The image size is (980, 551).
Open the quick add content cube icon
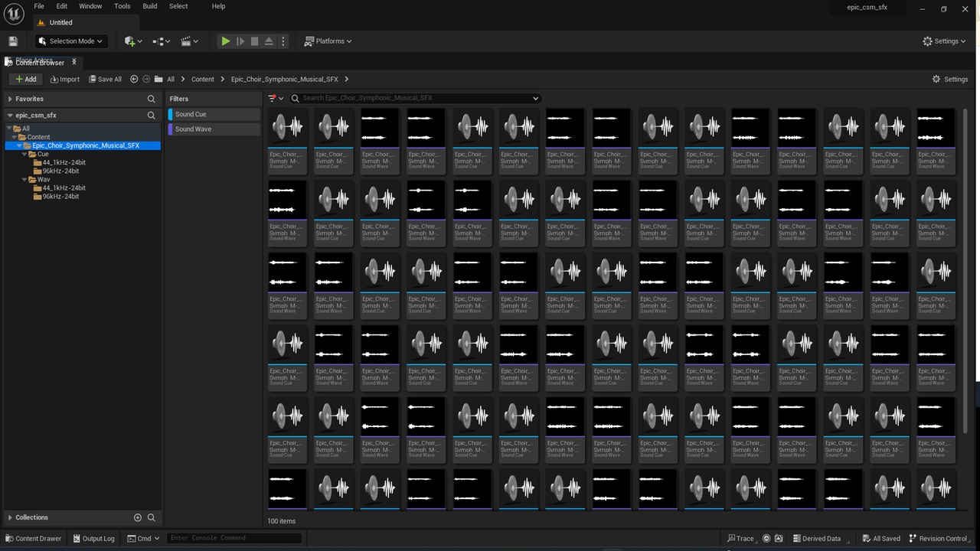coord(132,41)
